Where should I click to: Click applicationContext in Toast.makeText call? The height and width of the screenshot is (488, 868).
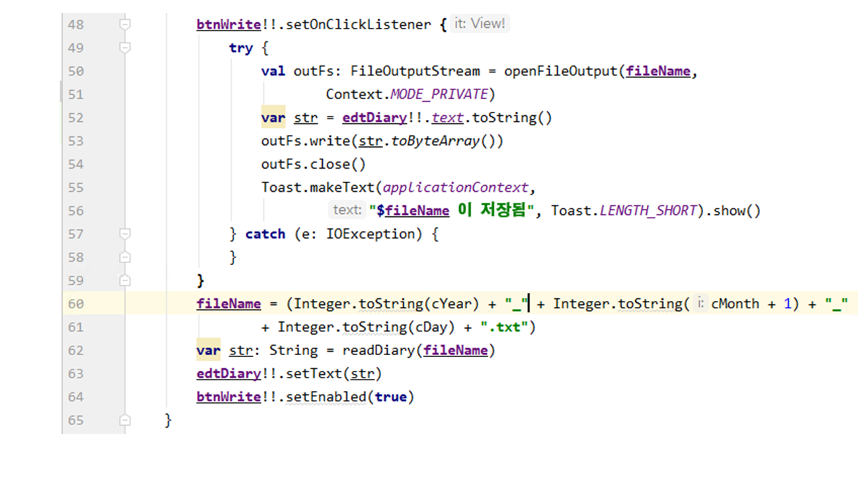click(455, 188)
